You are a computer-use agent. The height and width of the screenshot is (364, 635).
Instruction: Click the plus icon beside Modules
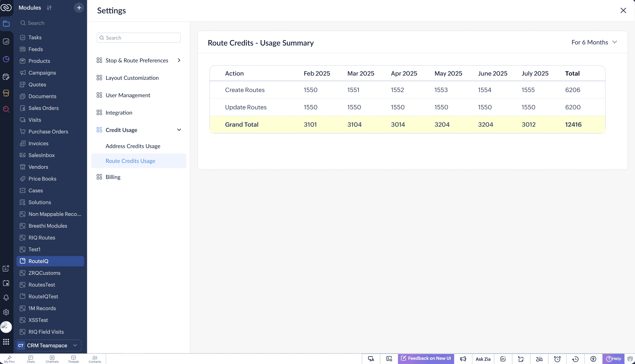pyautogui.click(x=79, y=8)
